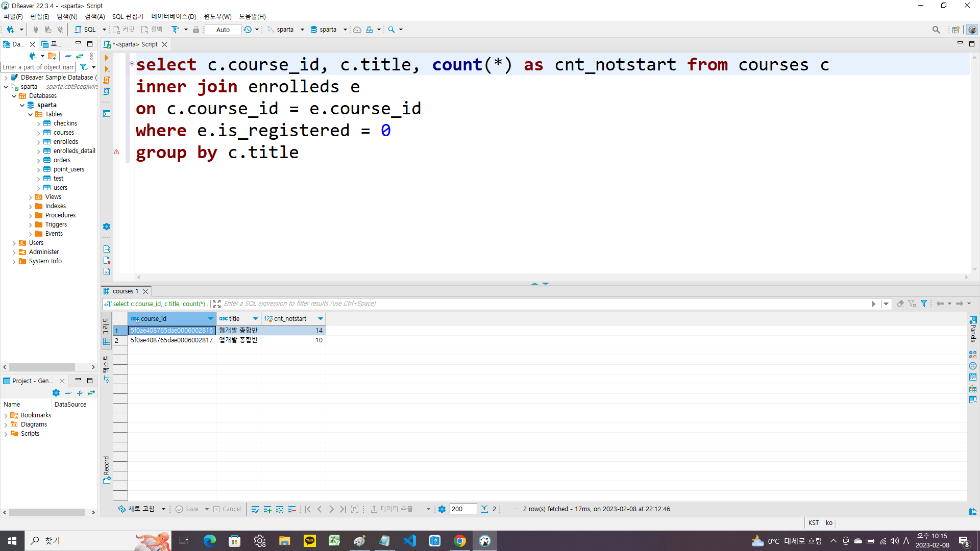Open the 도움말(H) menu

click(253, 16)
